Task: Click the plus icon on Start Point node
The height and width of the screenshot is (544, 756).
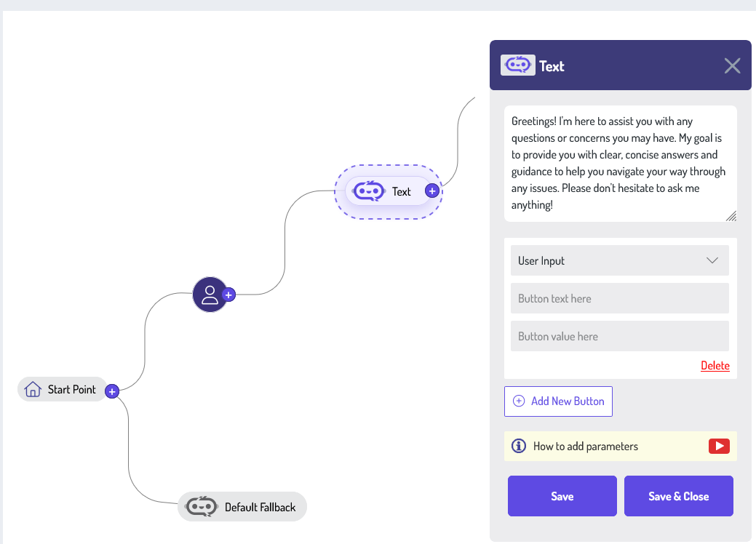Action: coord(112,391)
